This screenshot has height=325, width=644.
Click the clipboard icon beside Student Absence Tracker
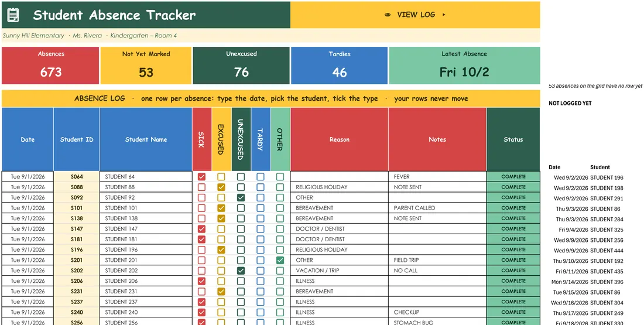coord(13,15)
